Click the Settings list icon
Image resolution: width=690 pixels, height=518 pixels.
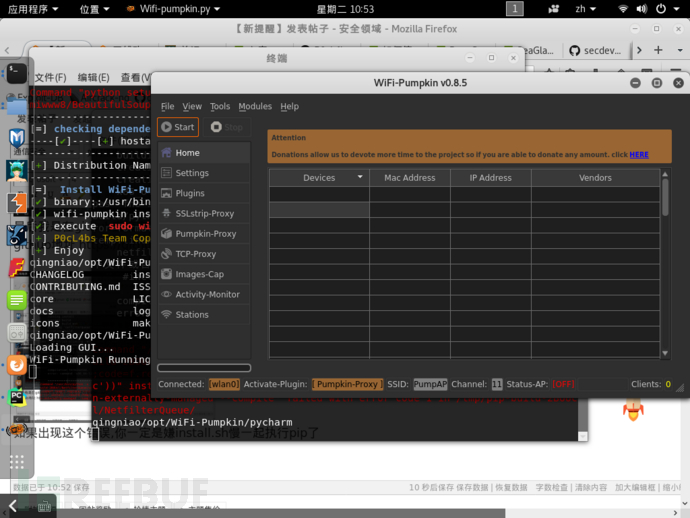coord(166,173)
